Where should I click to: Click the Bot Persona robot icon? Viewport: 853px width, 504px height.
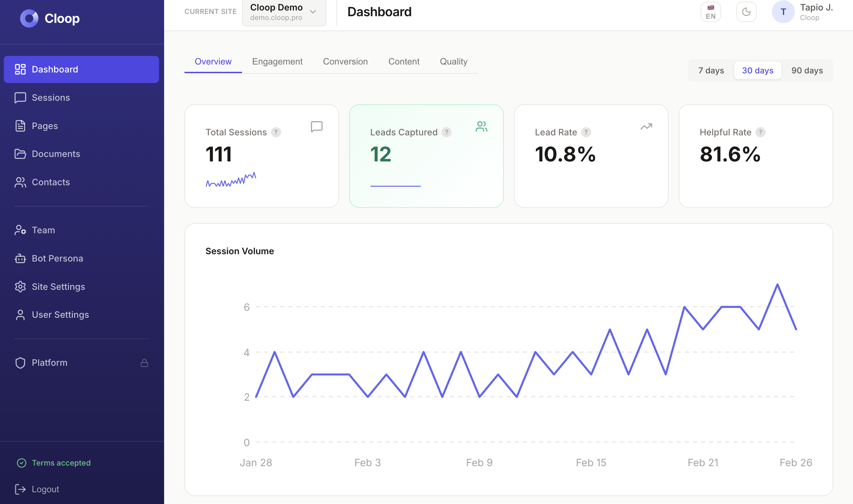pyautogui.click(x=20, y=258)
